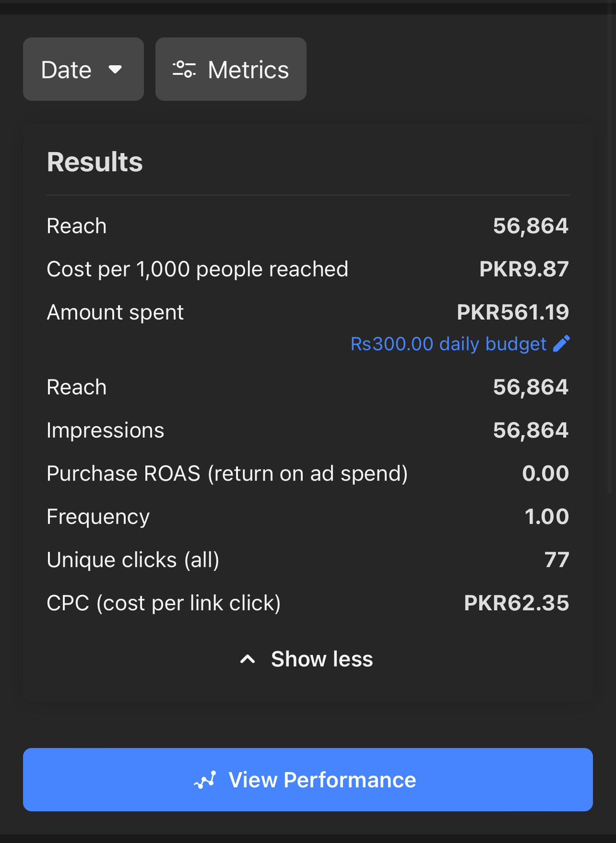Screen dimensions: 616x843
Task: Click the sliders icon on Metrics button
Action: [184, 70]
